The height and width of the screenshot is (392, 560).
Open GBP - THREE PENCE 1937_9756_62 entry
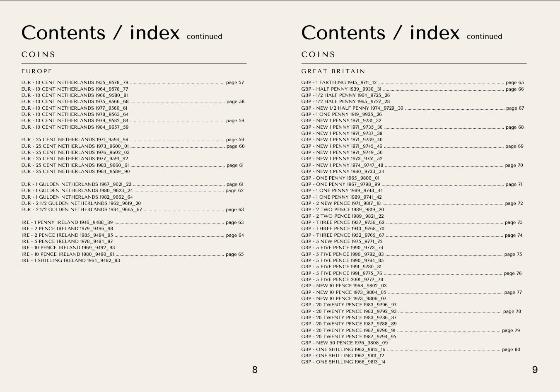click(x=343, y=222)
